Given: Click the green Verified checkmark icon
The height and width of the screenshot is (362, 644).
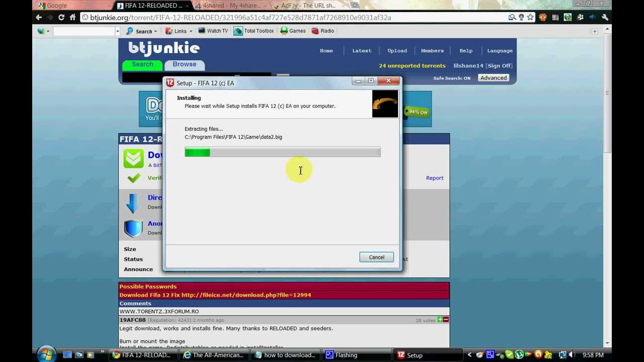Looking at the screenshot, I should [134, 178].
